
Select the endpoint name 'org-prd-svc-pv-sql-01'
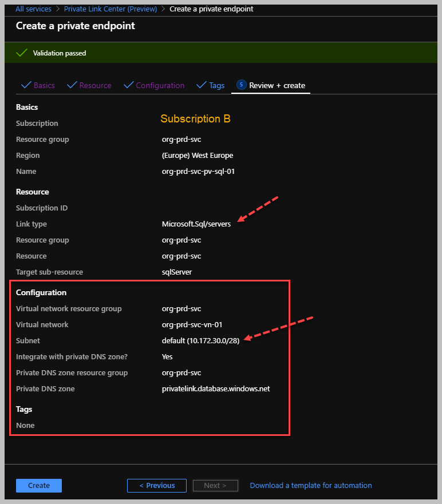pyautogui.click(x=198, y=171)
